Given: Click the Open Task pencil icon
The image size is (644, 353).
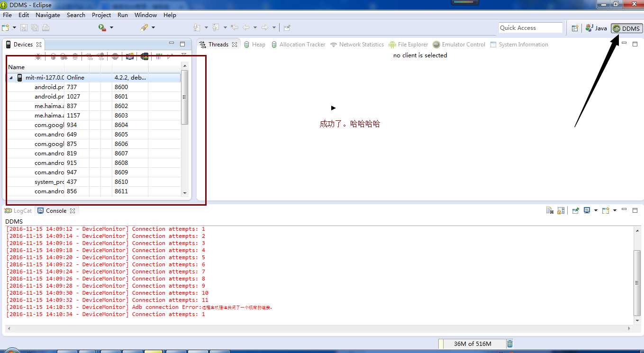Looking at the screenshot, I should pyautogui.click(x=144, y=28).
